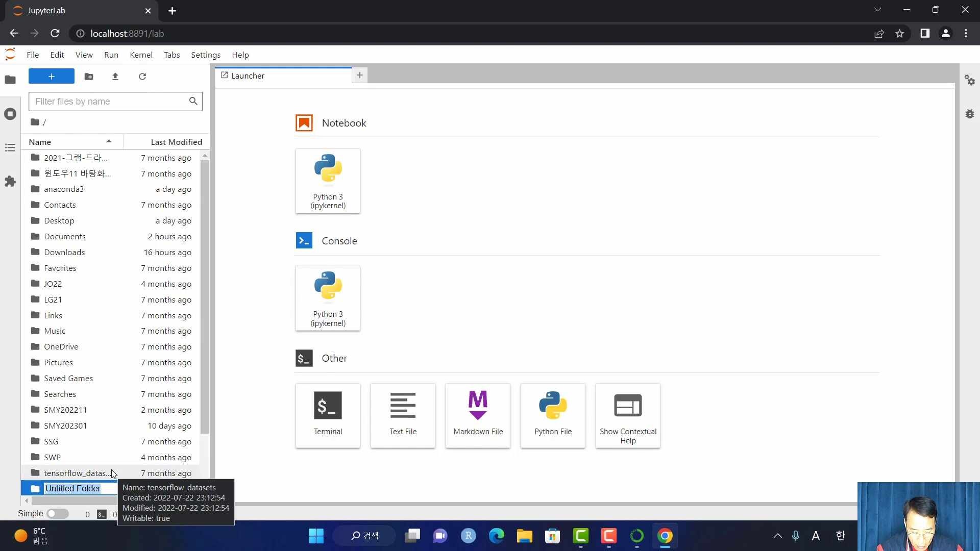Viewport: 980px width, 551px height.
Task: Click scroll-up arrow of file list
Action: [x=205, y=155]
